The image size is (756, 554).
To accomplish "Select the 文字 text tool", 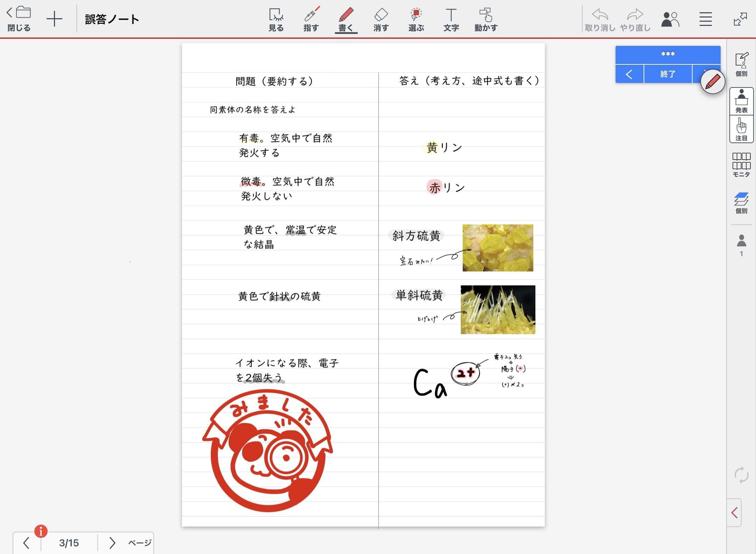I will pyautogui.click(x=451, y=19).
